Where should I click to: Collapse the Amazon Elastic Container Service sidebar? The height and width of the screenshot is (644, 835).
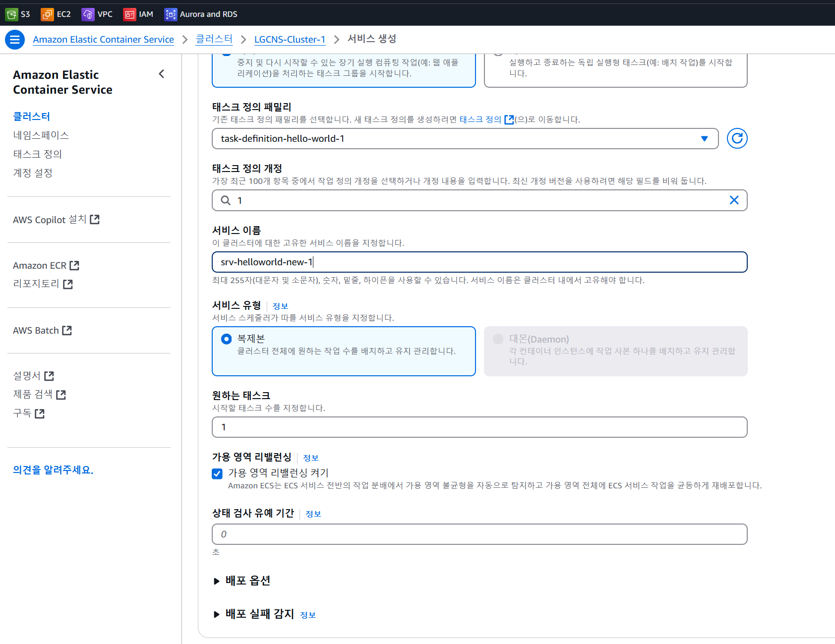click(162, 74)
